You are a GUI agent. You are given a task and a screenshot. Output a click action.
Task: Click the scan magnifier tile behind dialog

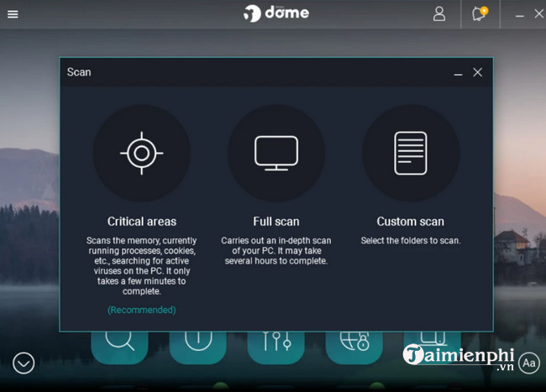119,348
